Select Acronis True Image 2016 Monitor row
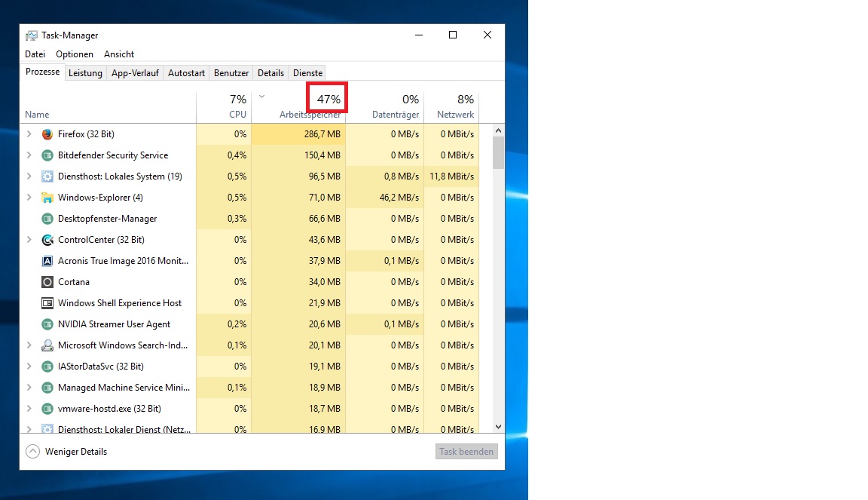The width and height of the screenshot is (868, 500). point(249,260)
